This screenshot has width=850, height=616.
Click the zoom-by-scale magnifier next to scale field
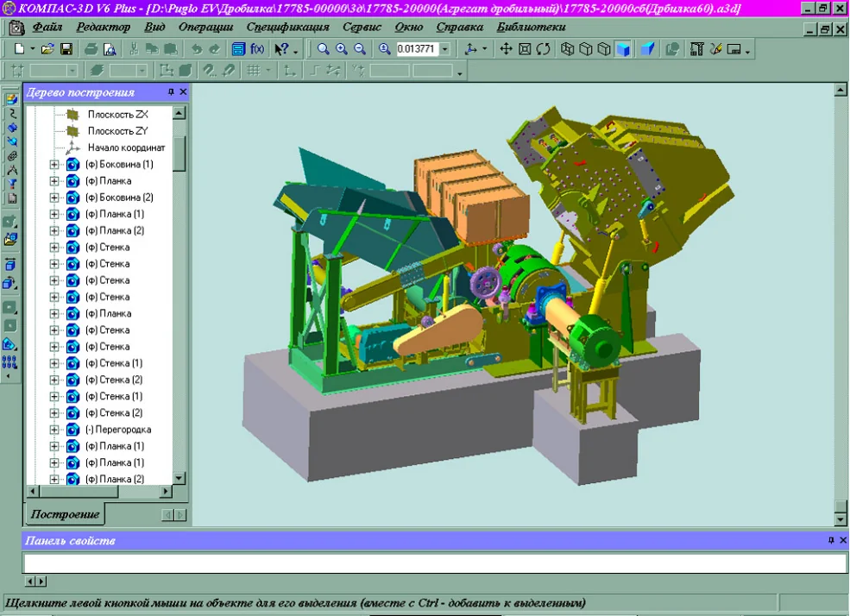pyautogui.click(x=385, y=49)
